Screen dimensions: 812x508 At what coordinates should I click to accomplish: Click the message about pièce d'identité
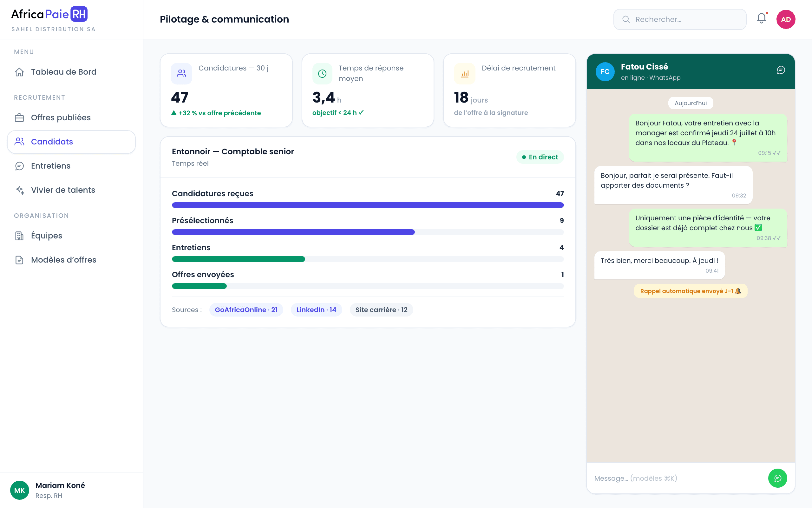[708, 228]
